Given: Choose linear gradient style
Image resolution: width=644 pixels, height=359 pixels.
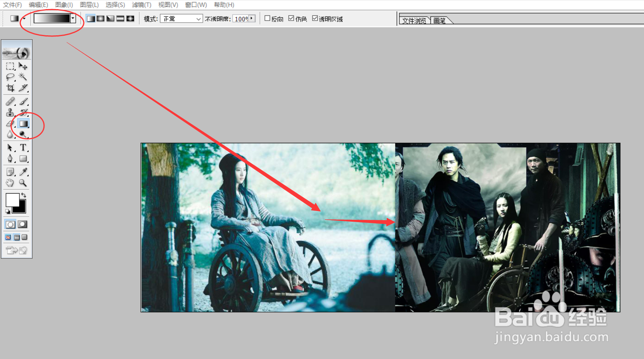Looking at the screenshot, I should [91, 19].
